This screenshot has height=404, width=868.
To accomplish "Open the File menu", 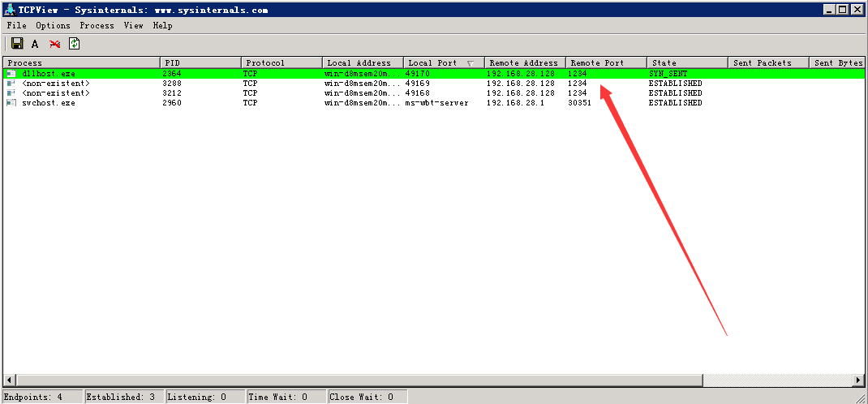I will pos(16,26).
